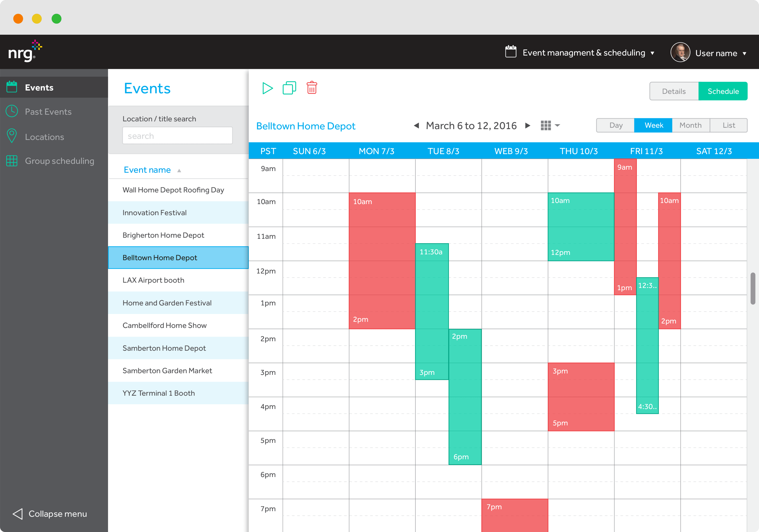Click the SUN 6/3 column header
The height and width of the screenshot is (532, 759).
coord(309,151)
